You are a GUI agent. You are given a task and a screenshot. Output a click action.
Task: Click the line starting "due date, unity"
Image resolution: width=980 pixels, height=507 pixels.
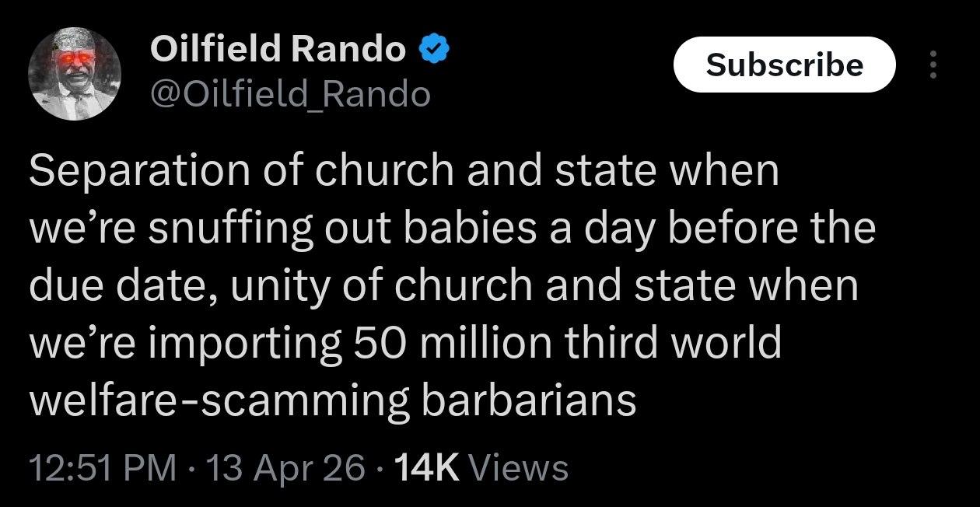[443, 286]
